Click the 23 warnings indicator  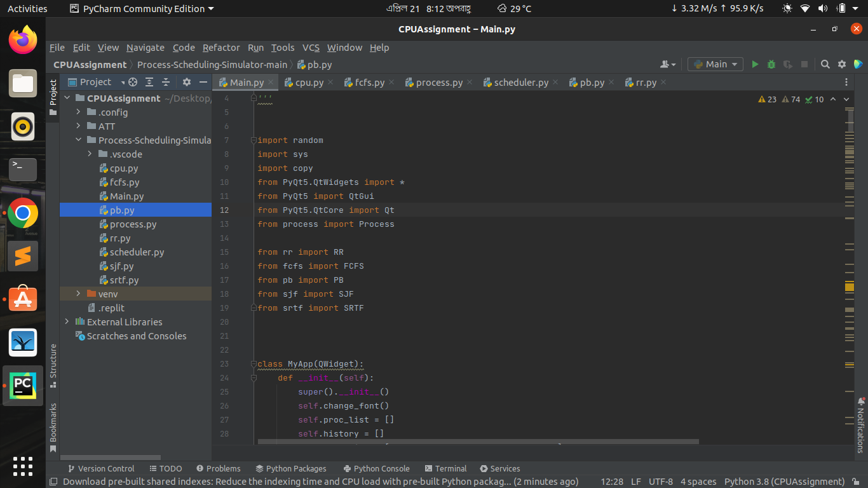768,99
